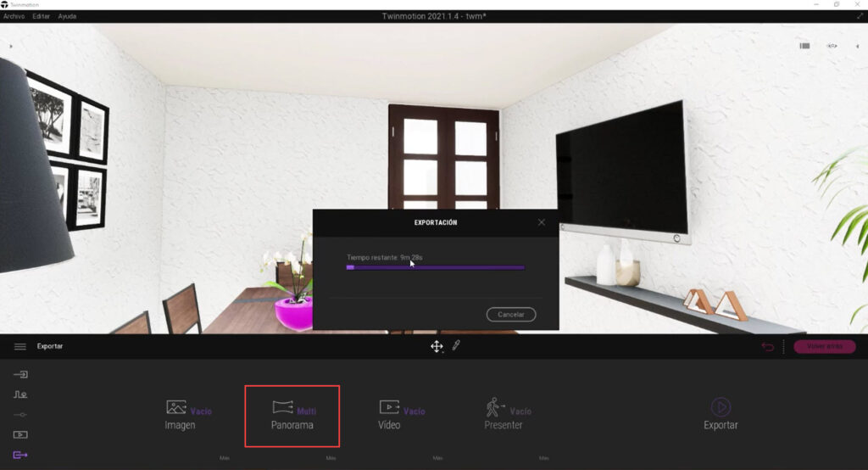Open the Import section in left sidebar
Viewport: 868px width, 470px height.
pos(20,374)
